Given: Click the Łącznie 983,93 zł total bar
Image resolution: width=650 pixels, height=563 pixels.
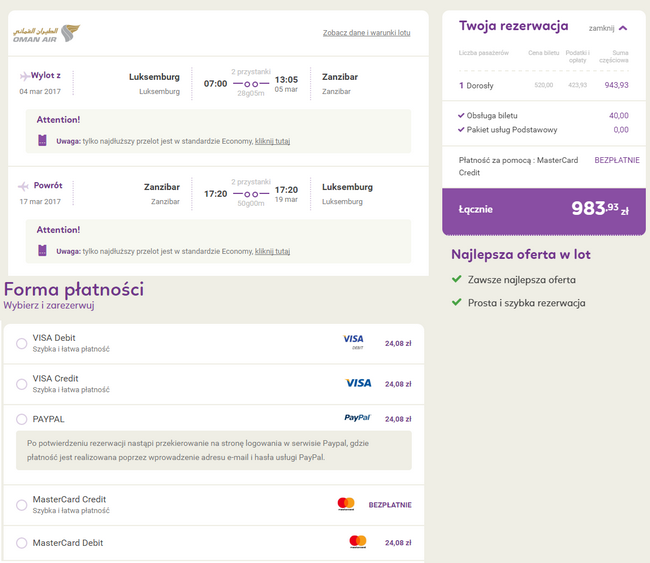Looking at the screenshot, I should pyautogui.click(x=543, y=211).
